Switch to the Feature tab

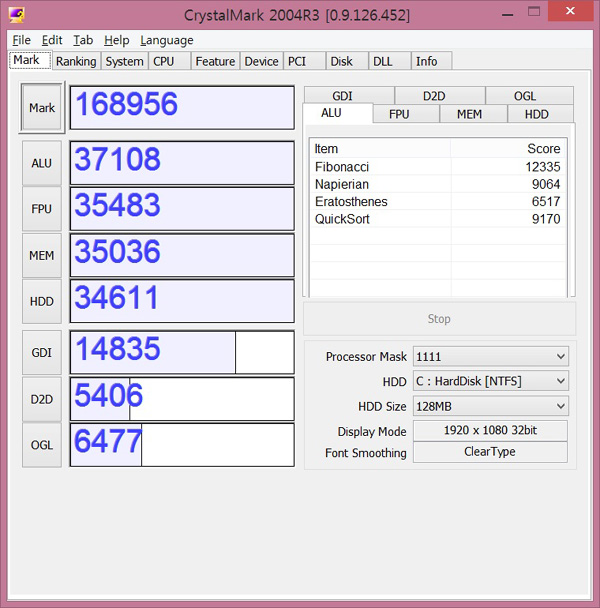(215, 61)
